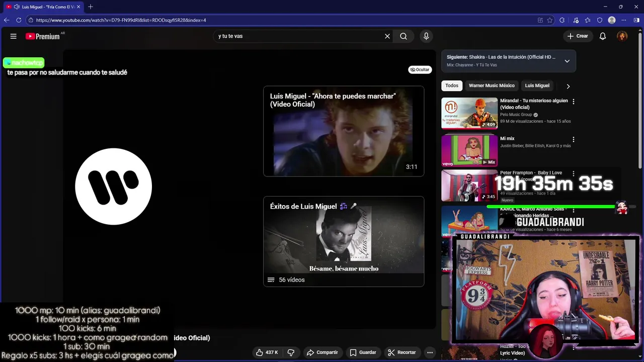This screenshot has height=362, width=644.
Task: Select the Todos filter chip
Action: coord(452,85)
